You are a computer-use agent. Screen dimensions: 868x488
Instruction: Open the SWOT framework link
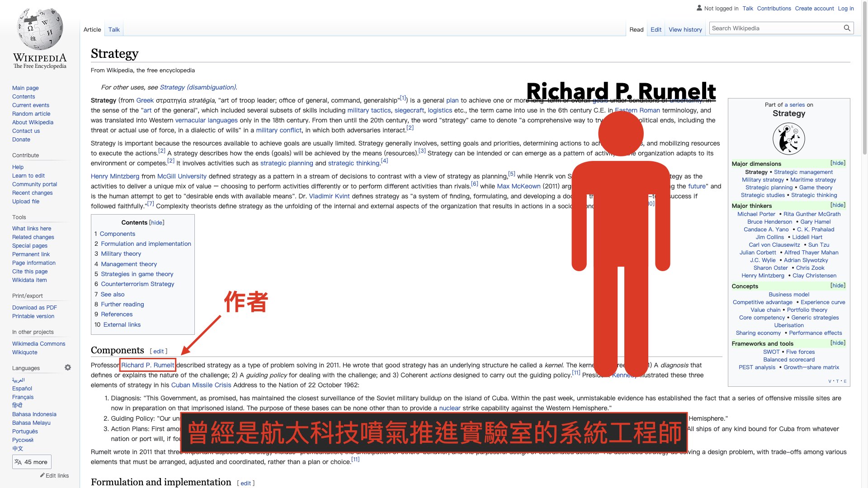tap(771, 352)
